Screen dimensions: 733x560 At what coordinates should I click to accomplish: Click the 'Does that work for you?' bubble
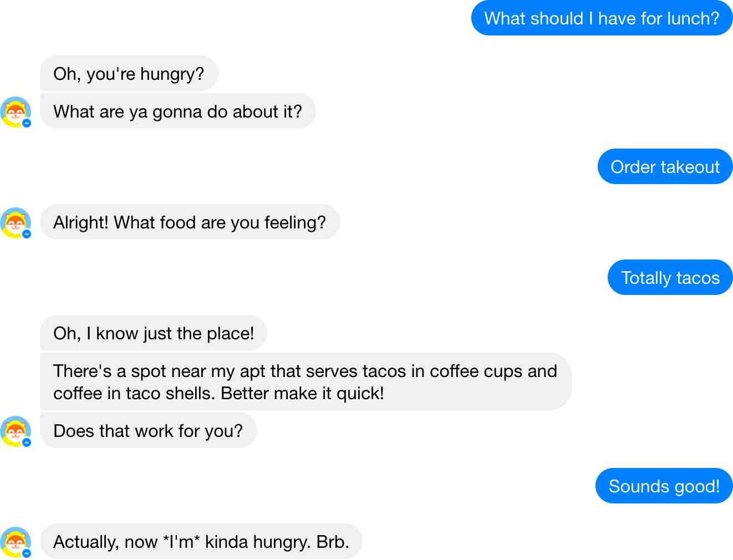[x=148, y=430]
